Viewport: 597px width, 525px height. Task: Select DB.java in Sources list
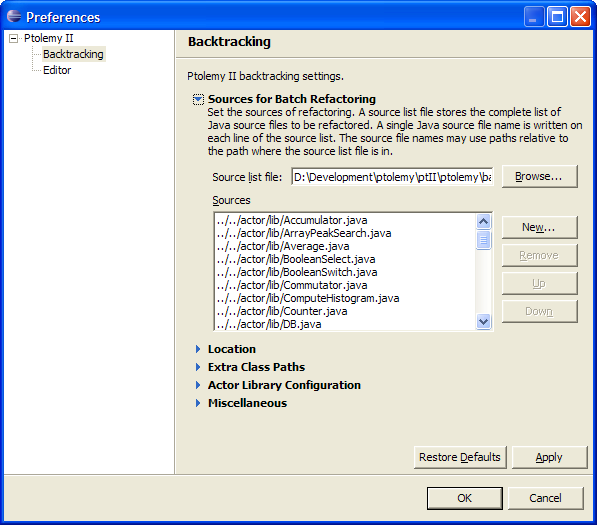coord(269,324)
